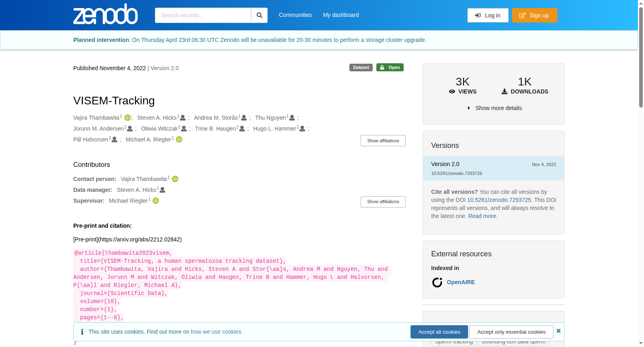Viewport: 644px width, 347px height.
Task: Open the Supervisor's ORCID icon
Action: click(156, 201)
